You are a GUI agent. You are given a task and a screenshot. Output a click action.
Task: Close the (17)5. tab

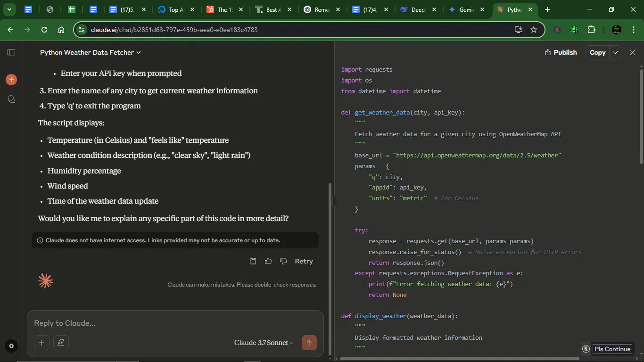point(144,9)
